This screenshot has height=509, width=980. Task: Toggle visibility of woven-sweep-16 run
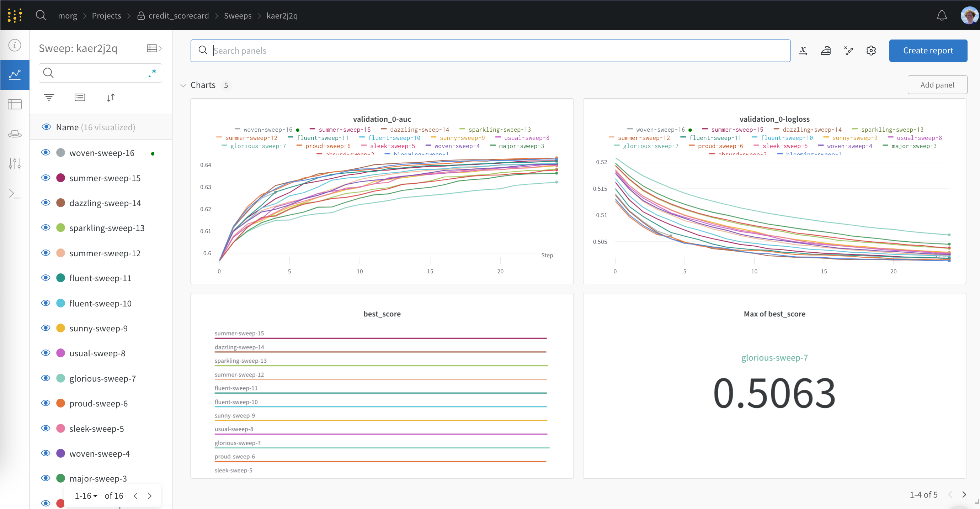click(45, 153)
